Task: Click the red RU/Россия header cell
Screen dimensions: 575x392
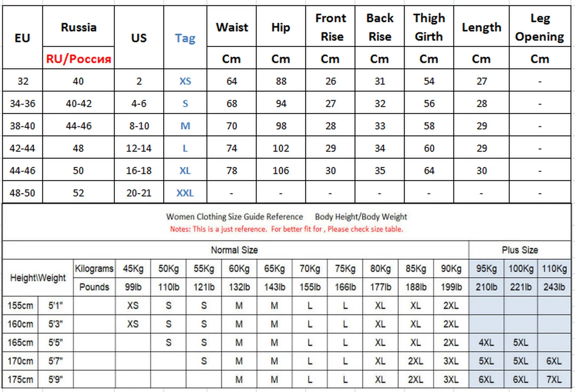Action: pyautogui.click(x=78, y=59)
